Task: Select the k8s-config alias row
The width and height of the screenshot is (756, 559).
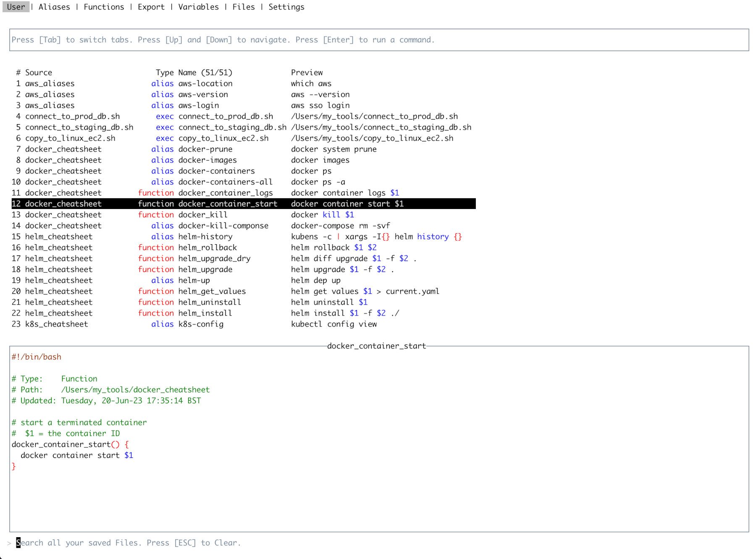Action: [x=201, y=324]
